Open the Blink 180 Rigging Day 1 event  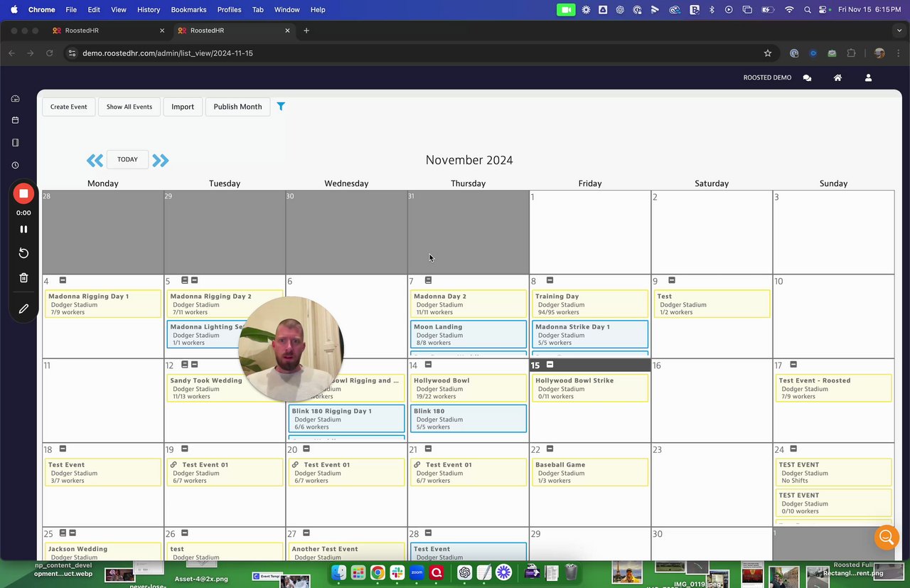[347, 419]
